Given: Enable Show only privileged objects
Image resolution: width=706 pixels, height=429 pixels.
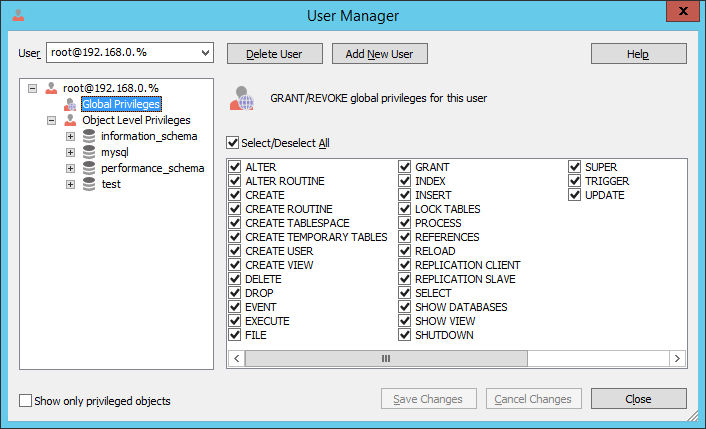Looking at the screenshot, I should pyautogui.click(x=25, y=401).
